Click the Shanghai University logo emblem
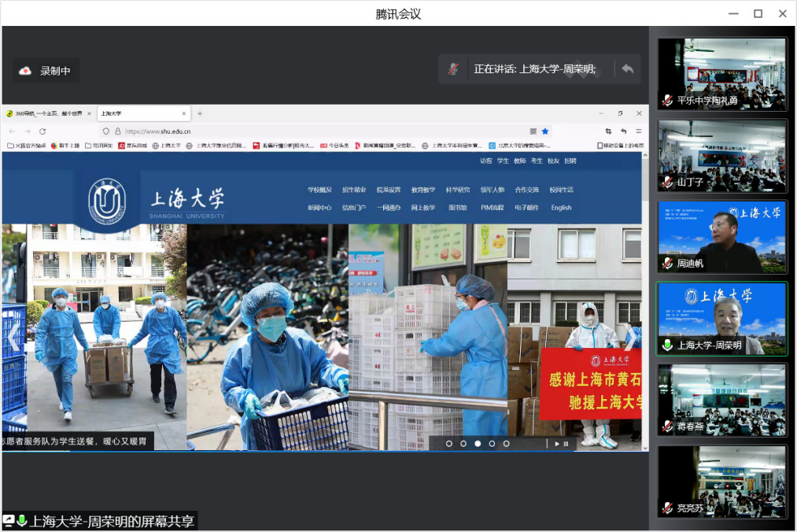The image size is (797, 532). pyautogui.click(x=107, y=201)
